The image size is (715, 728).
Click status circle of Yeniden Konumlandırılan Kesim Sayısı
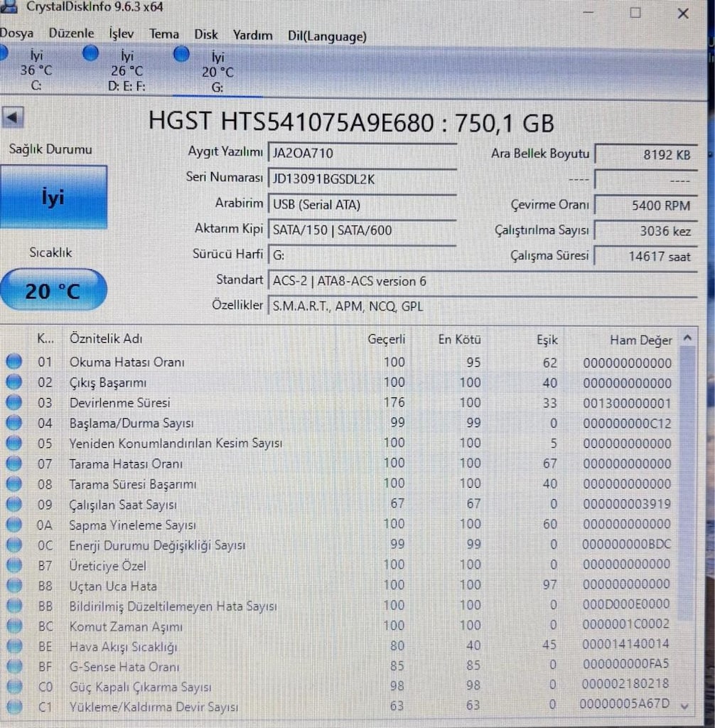(x=14, y=443)
